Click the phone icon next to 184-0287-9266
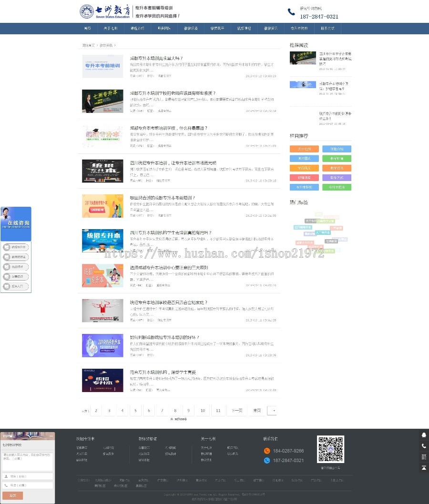This screenshot has height=504, width=429. [x=267, y=451]
